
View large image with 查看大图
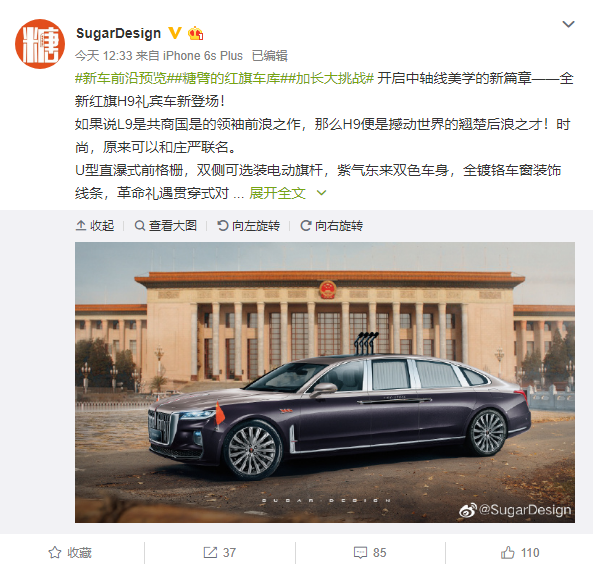pyautogui.click(x=166, y=226)
